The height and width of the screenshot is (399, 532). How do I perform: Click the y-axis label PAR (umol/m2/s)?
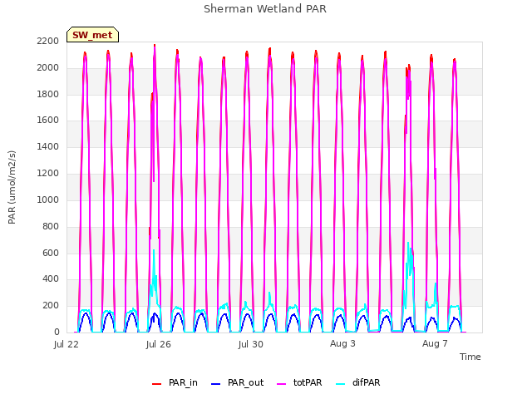pos(12,187)
